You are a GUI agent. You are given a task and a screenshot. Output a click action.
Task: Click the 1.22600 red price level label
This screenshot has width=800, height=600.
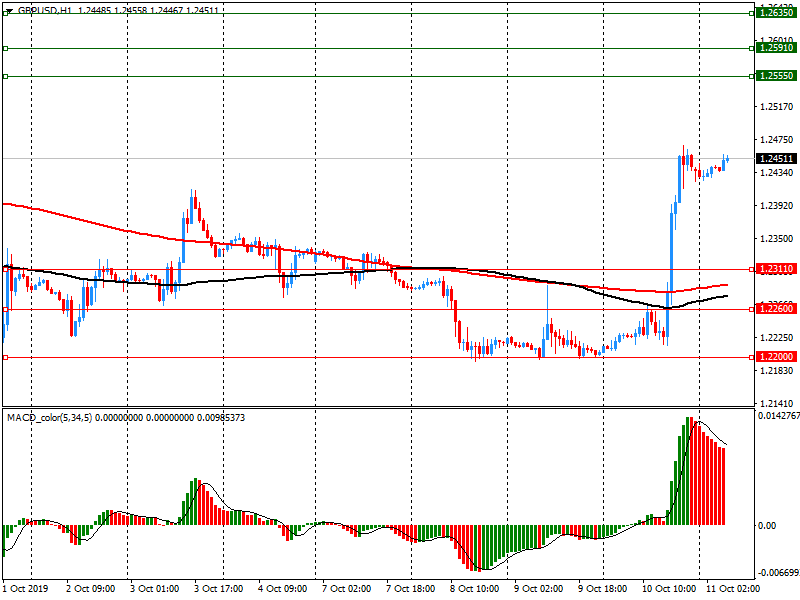click(x=776, y=309)
